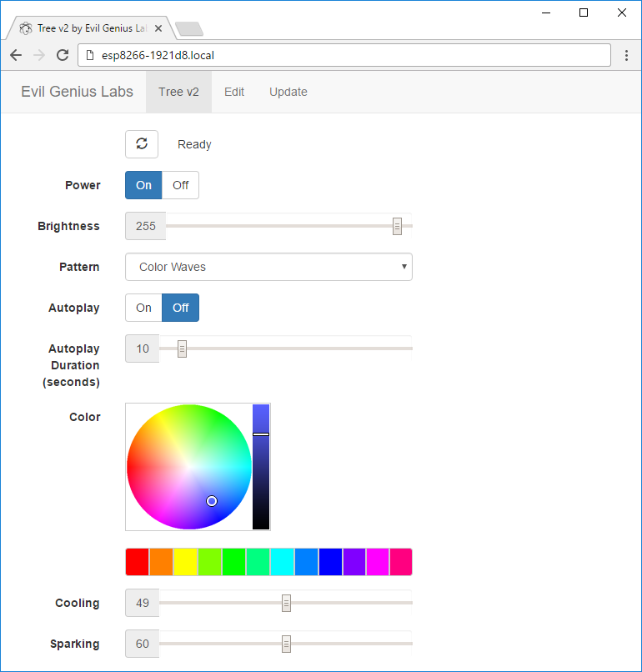The height and width of the screenshot is (672, 642).
Task: Choose the yellow color swatch
Action: [x=185, y=562]
